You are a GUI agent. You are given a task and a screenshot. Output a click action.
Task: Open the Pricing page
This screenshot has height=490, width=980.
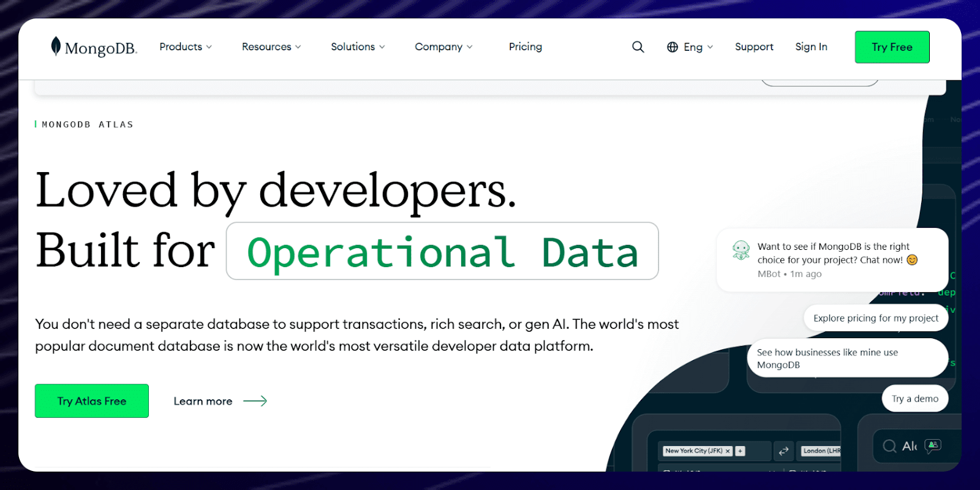coord(526,47)
